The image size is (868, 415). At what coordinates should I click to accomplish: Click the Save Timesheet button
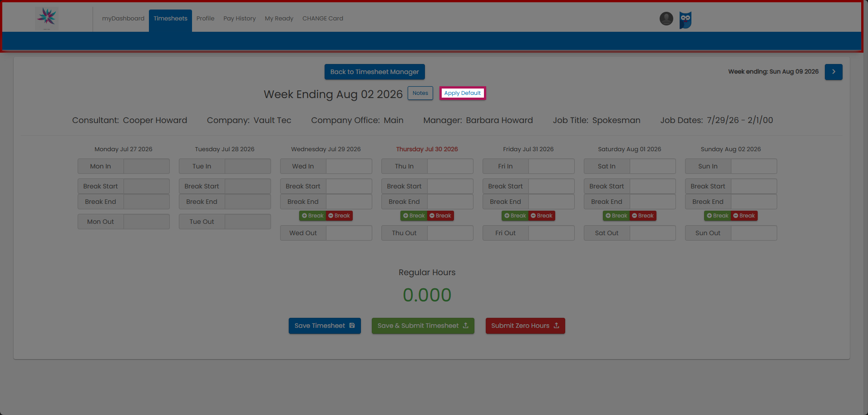[x=325, y=326]
